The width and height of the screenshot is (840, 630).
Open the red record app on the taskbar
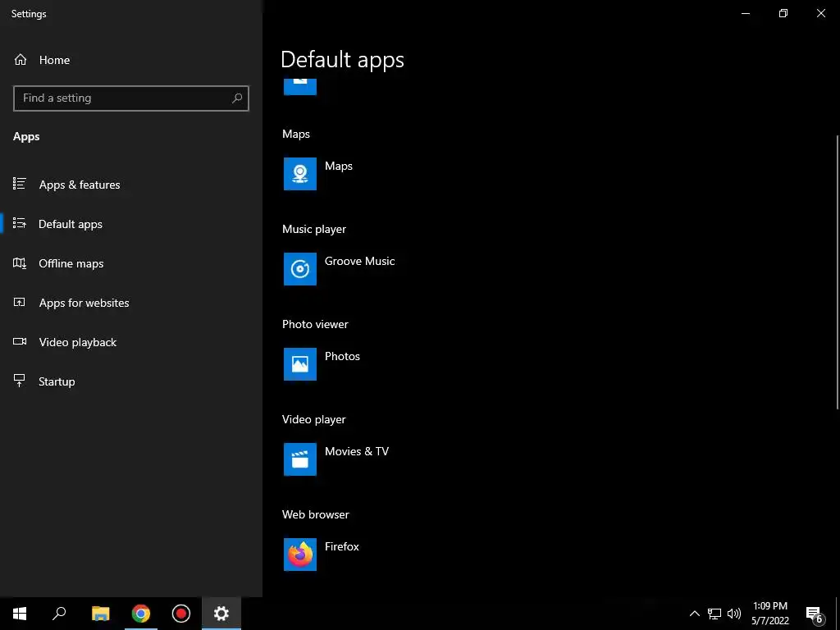[x=181, y=614]
